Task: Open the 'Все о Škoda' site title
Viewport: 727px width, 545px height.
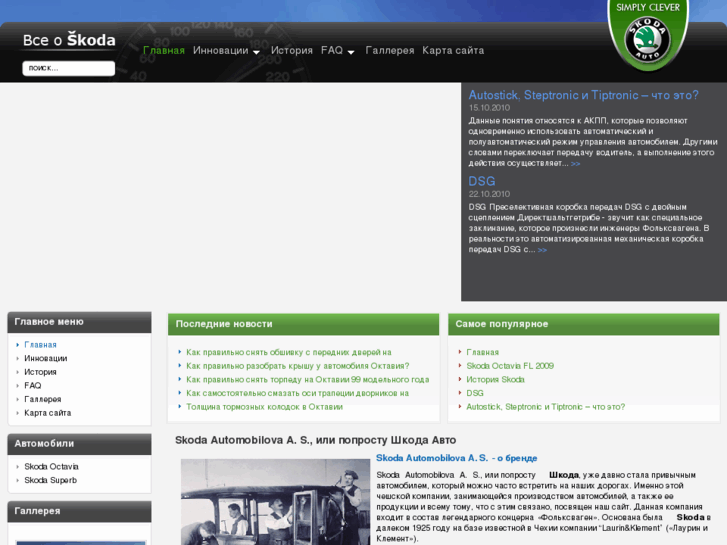Action: pyautogui.click(x=69, y=40)
